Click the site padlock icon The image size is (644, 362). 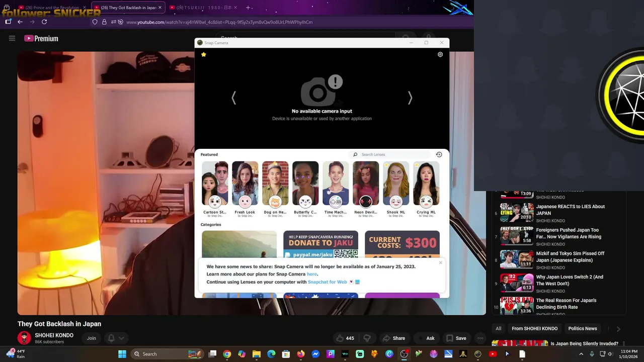tap(104, 22)
